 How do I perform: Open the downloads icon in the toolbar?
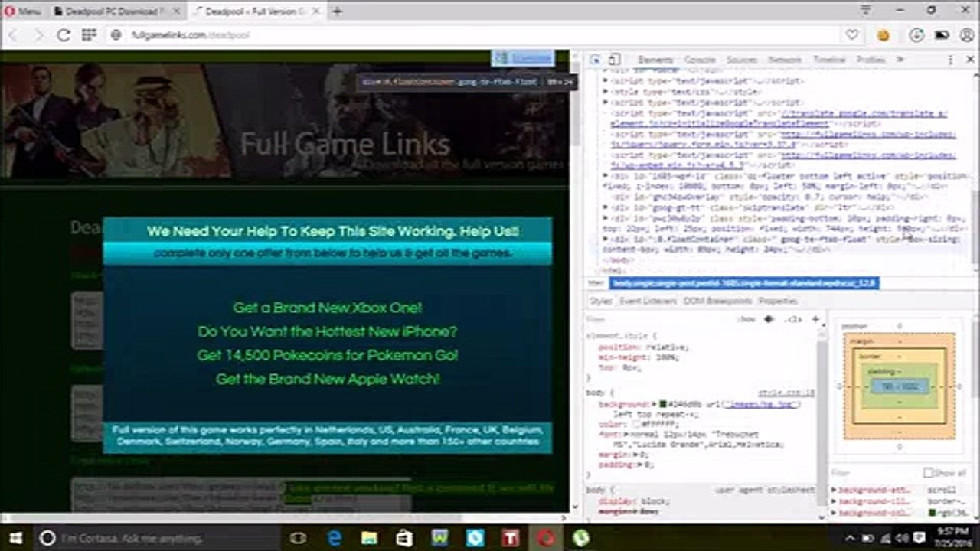click(916, 35)
